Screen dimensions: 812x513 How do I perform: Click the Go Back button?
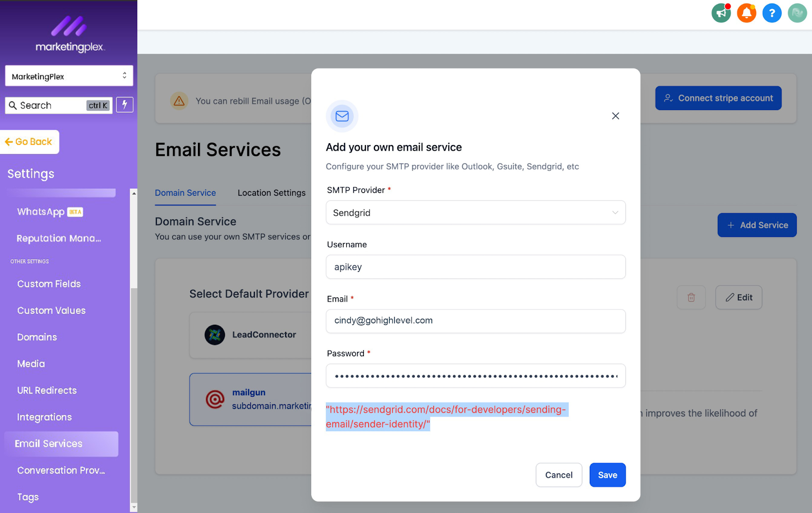29,142
